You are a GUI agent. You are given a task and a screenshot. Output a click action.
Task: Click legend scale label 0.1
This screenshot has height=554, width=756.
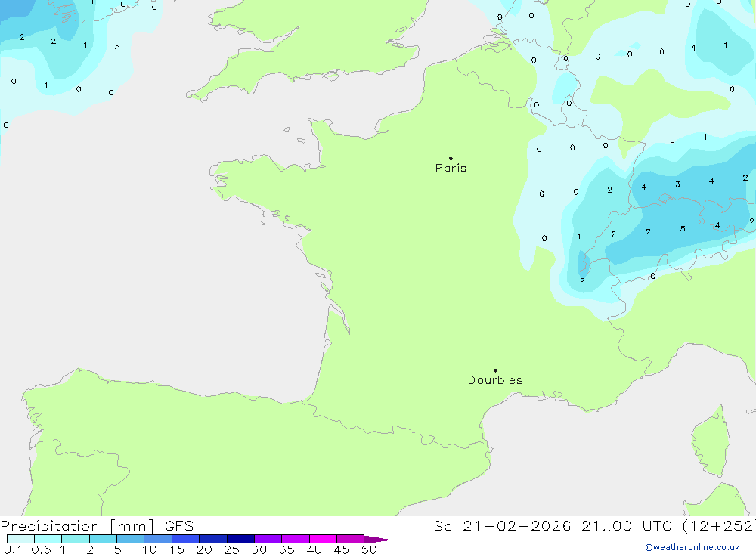click(13, 549)
